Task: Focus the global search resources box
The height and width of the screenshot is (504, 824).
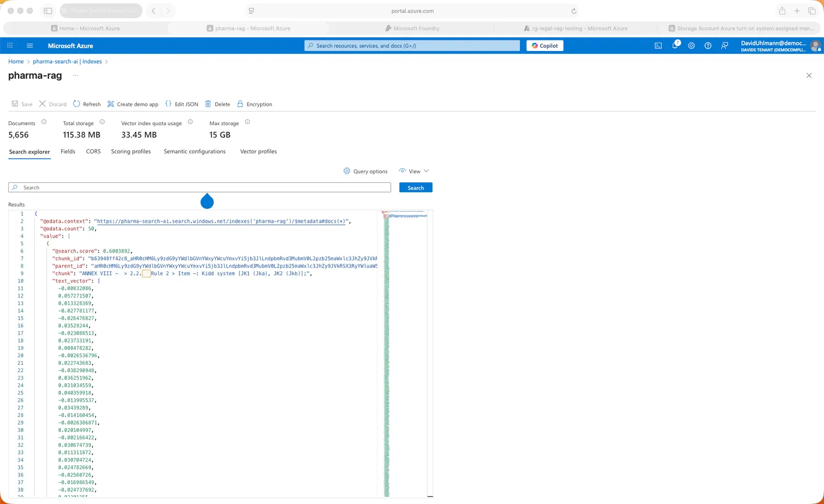Action: [412, 45]
